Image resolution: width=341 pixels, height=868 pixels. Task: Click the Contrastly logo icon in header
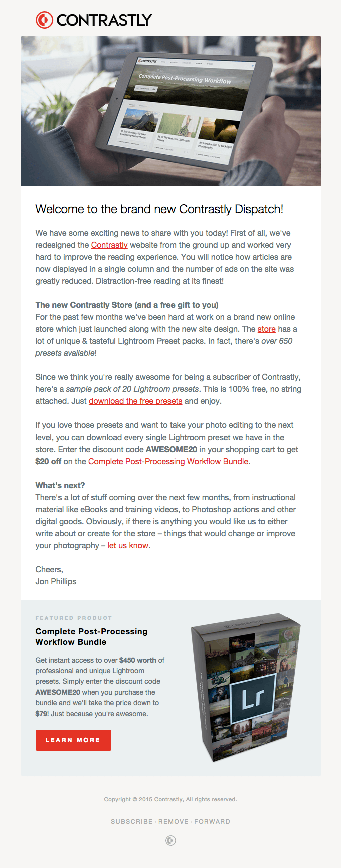coord(44,20)
